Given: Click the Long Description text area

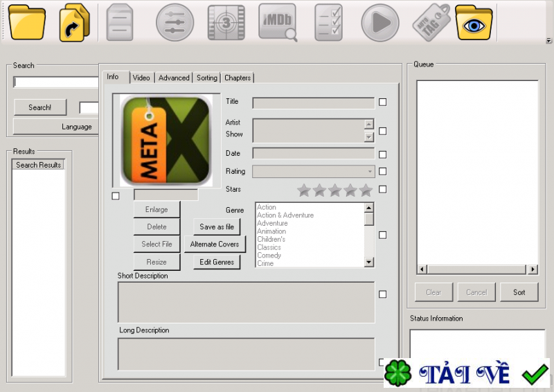Looking at the screenshot, I should coord(247,354).
